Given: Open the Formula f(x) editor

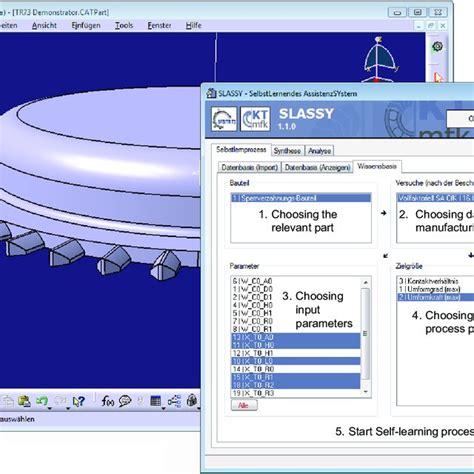Looking at the screenshot, I should click(x=108, y=401).
